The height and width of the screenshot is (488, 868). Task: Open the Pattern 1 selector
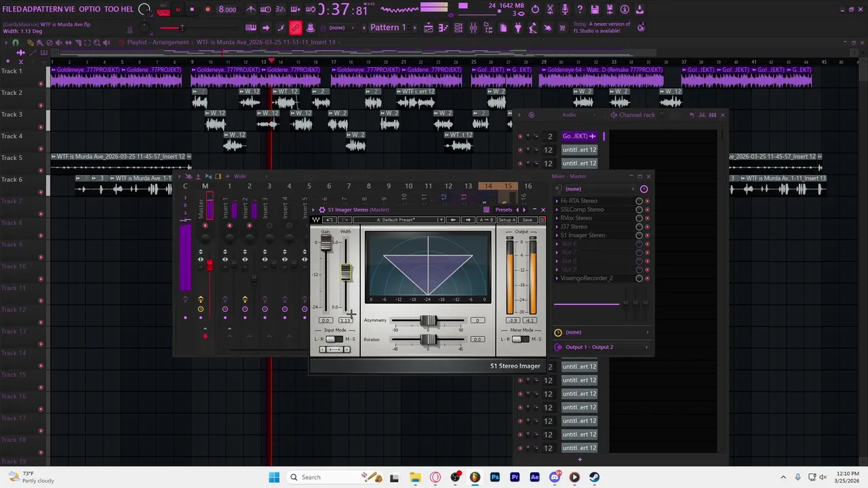[x=388, y=28]
